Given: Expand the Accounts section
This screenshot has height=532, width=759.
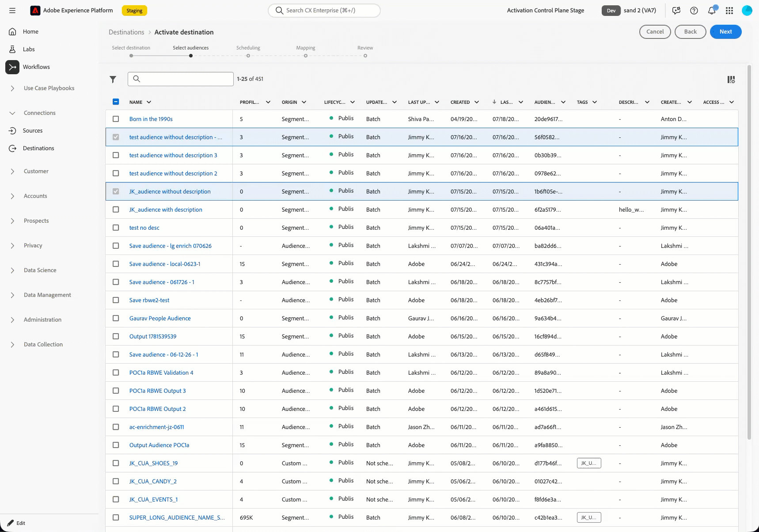Looking at the screenshot, I should (12, 196).
